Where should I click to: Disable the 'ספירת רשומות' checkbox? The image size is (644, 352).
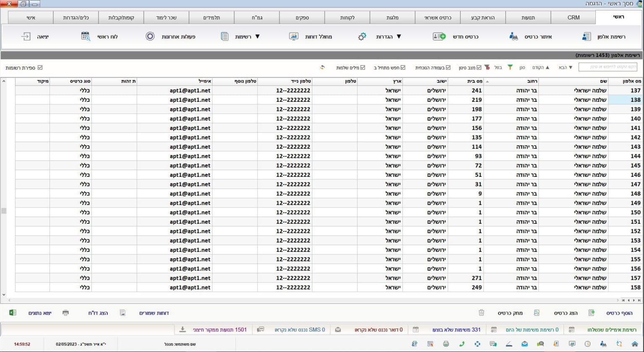tap(40, 67)
